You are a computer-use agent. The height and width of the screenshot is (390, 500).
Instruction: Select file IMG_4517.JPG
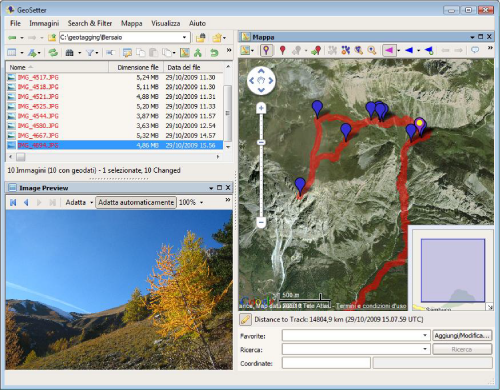pos(115,77)
